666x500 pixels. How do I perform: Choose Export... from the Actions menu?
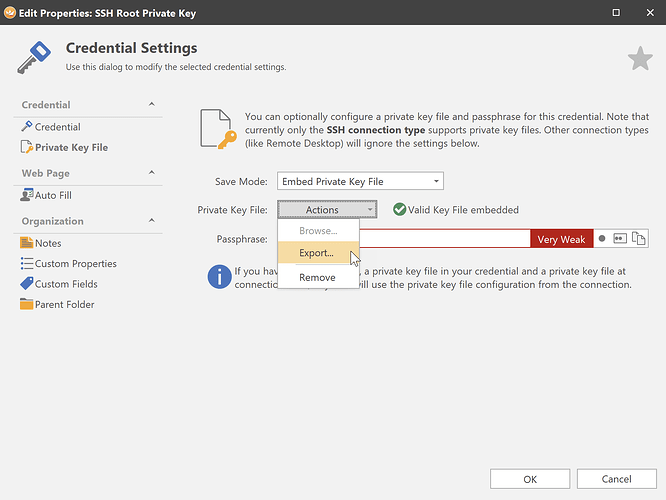pyautogui.click(x=317, y=253)
